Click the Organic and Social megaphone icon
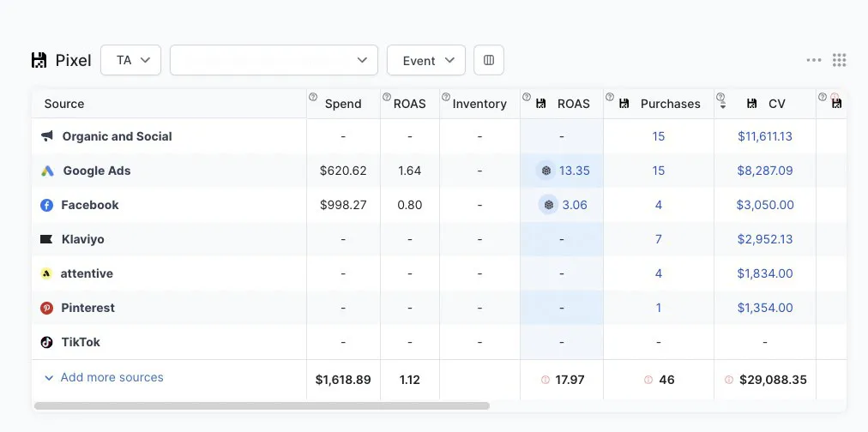 tap(47, 136)
